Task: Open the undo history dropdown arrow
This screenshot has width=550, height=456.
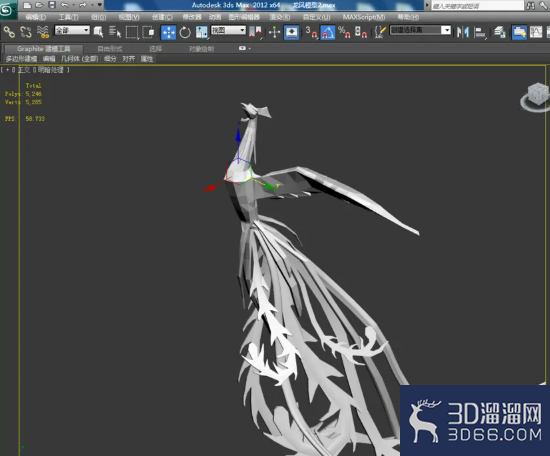Action: click(x=74, y=5)
